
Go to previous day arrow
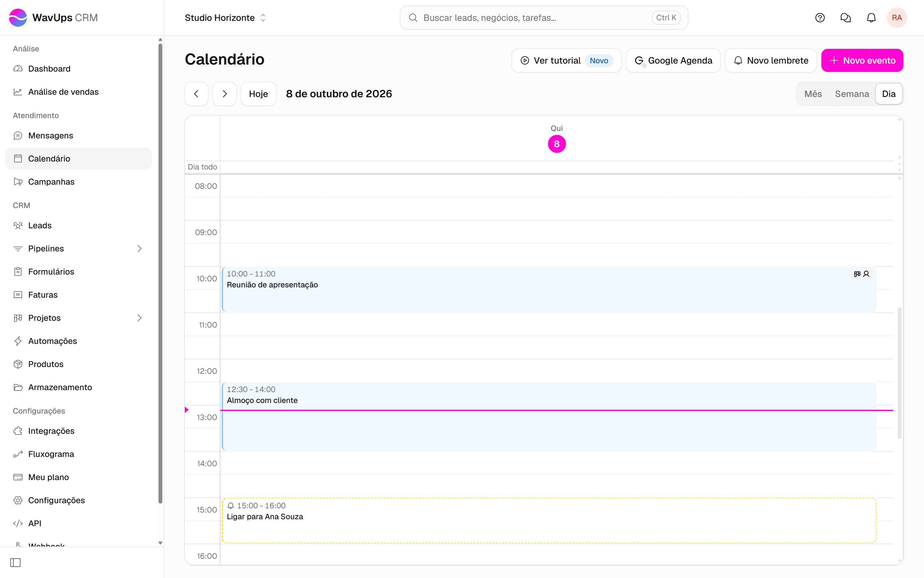click(196, 94)
